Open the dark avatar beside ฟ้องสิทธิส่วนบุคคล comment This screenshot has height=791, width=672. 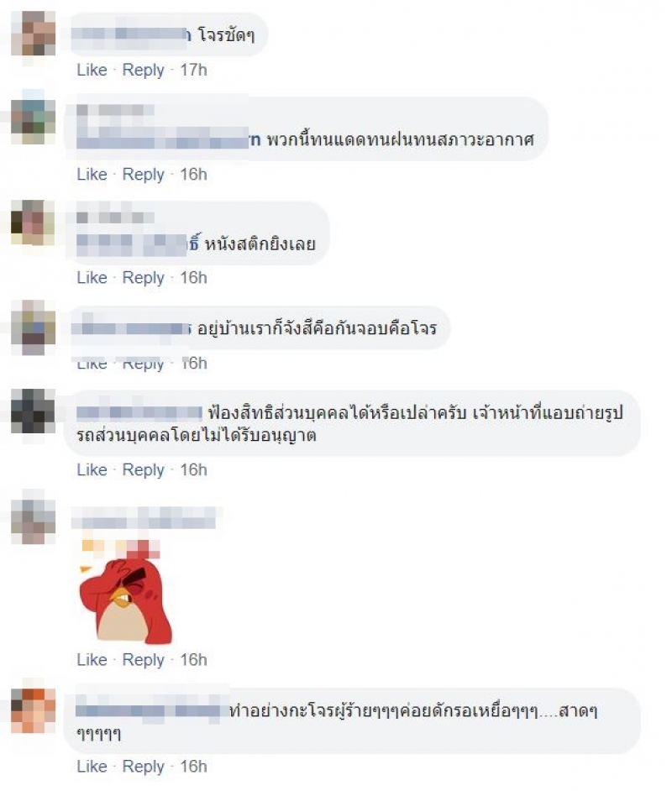point(34,411)
